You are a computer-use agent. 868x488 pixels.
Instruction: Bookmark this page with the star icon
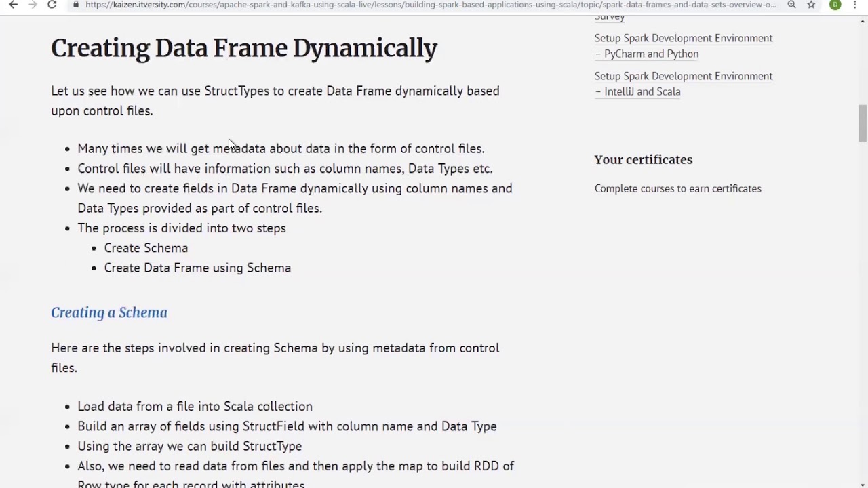(811, 5)
